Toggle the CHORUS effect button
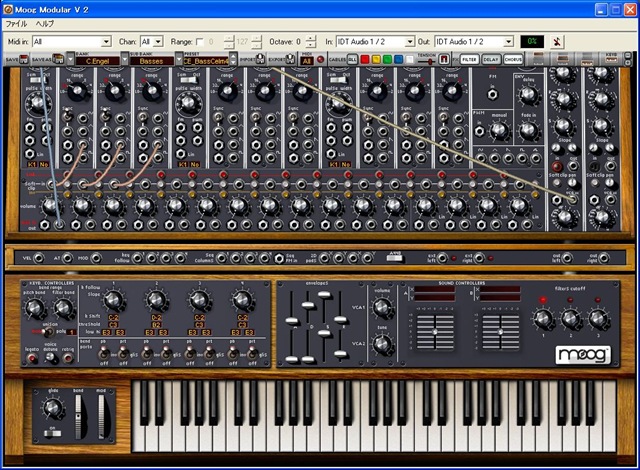 513,60
